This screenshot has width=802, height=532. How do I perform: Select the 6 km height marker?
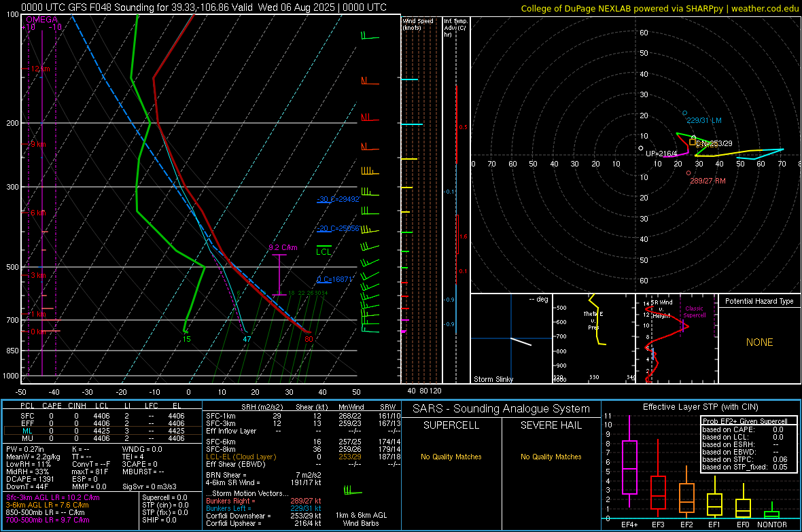tap(38, 213)
